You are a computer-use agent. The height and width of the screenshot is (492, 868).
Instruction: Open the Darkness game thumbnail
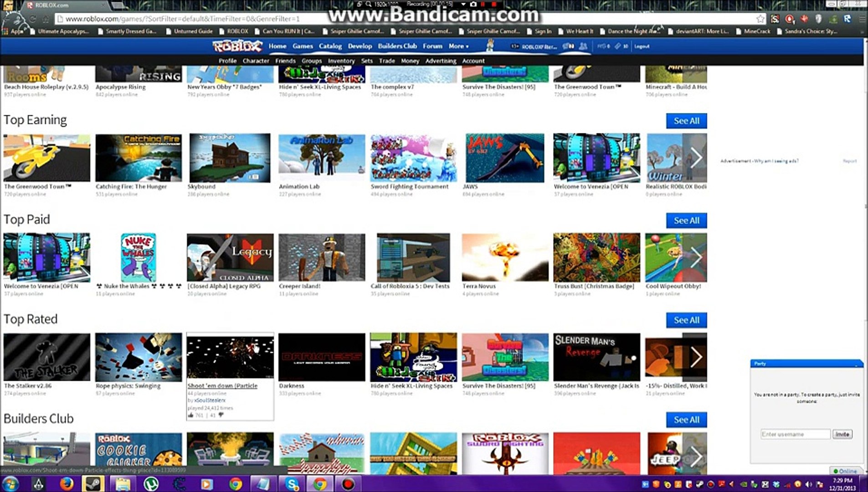click(x=322, y=357)
